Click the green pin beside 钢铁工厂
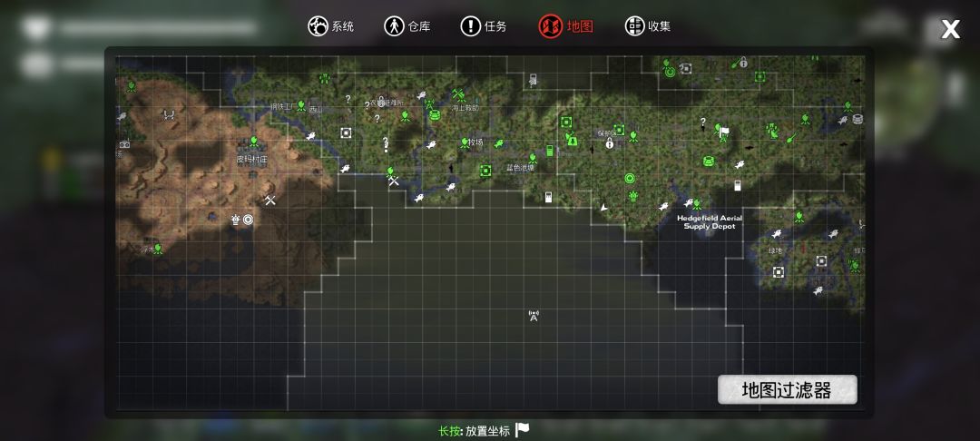The width and height of the screenshot is (980, 441). (x=301, y=105)
